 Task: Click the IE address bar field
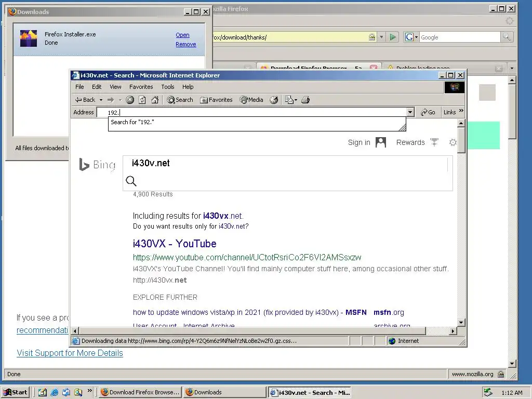click(251, 112)
